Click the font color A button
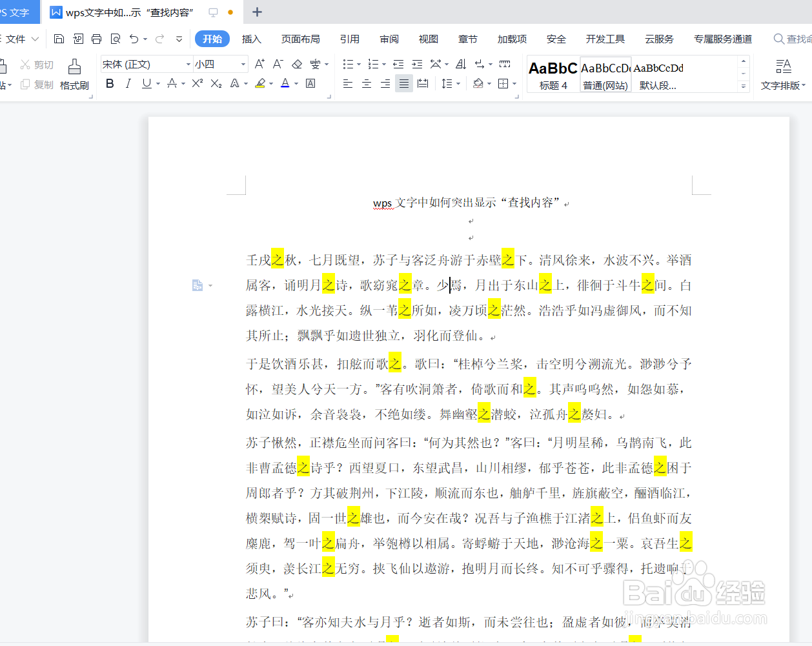 (285, 83)
